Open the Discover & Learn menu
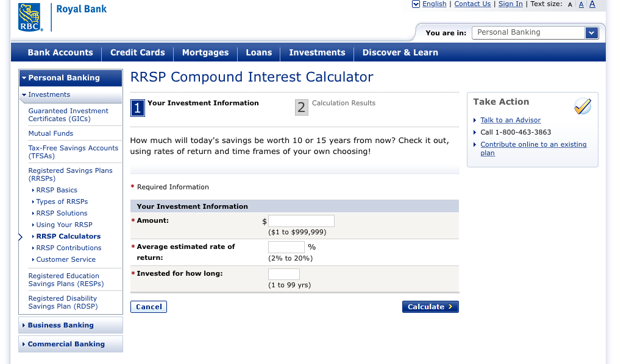Viewport: 618px width, 364px height. tap(400, 53)
